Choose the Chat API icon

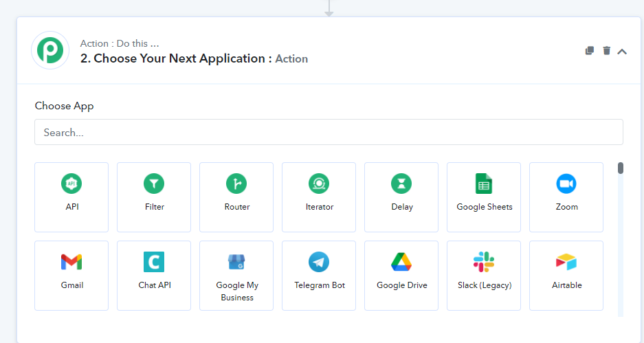coord(154,262)
